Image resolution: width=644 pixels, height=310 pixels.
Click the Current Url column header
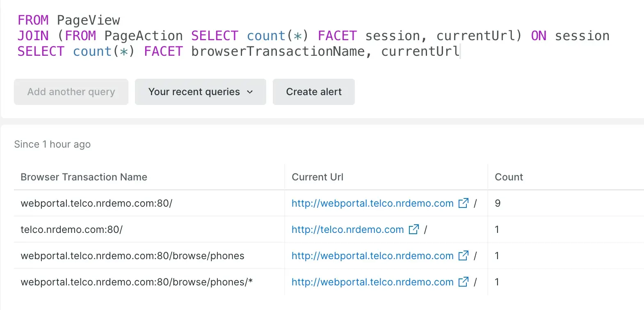point(317,177)
